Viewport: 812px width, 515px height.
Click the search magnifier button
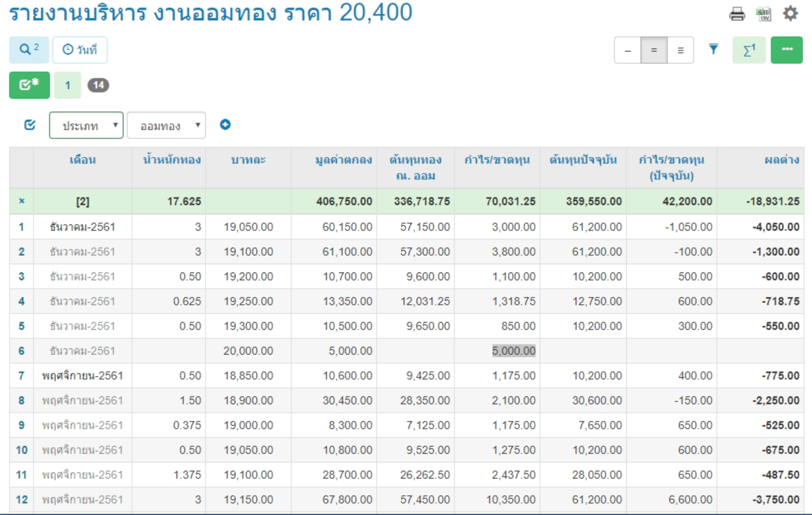point(29,50)
